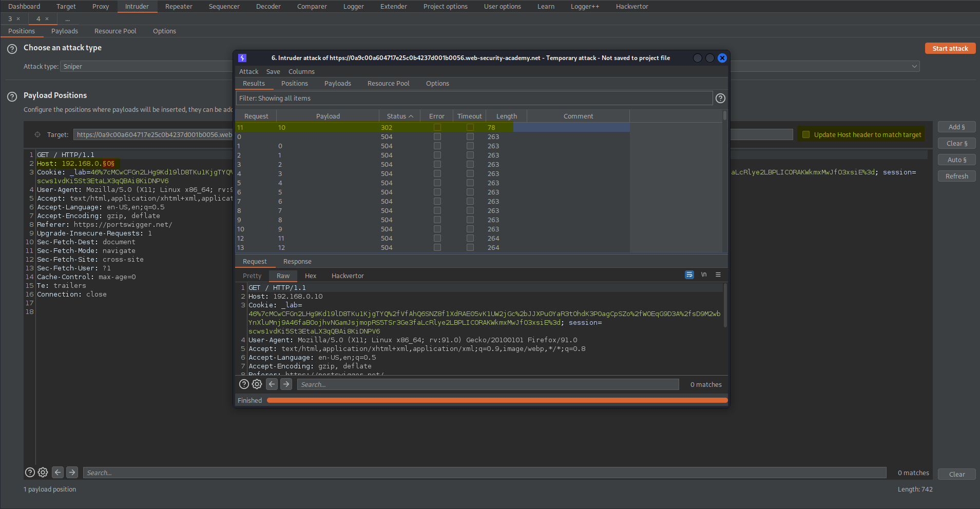Toggle word wrap icon in attack window
The width and height of the screenshot is (980, 509).
[689, 275]
